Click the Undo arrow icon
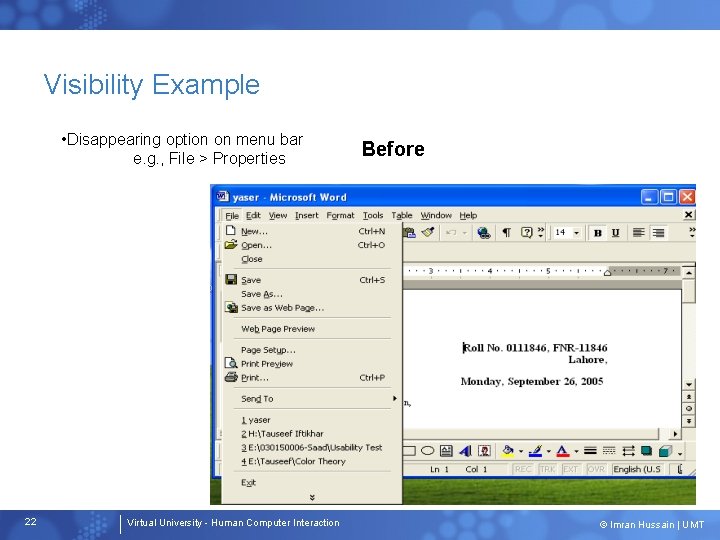 click(x=451, y=233)
